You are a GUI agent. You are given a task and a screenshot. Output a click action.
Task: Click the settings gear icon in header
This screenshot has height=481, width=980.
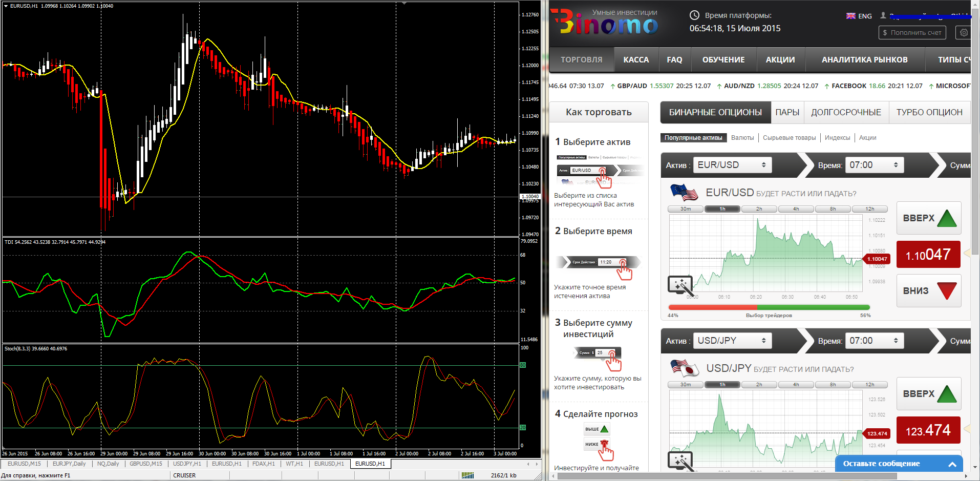[x=964, y=33]
